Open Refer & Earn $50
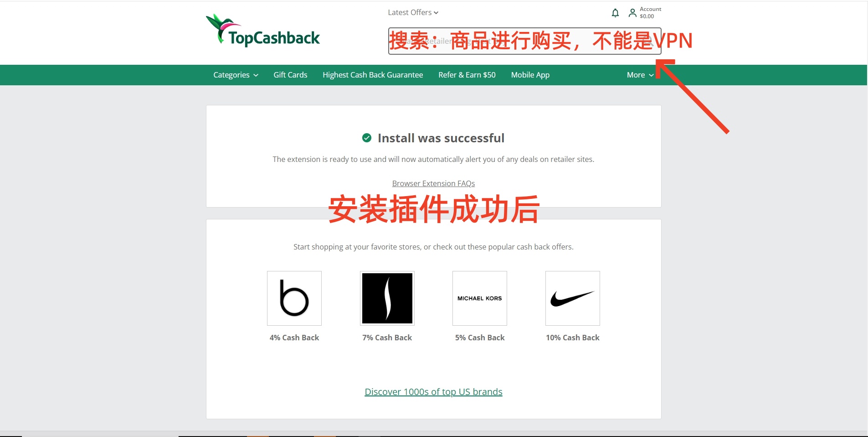 pyautogui.click(x=467, y=74)
